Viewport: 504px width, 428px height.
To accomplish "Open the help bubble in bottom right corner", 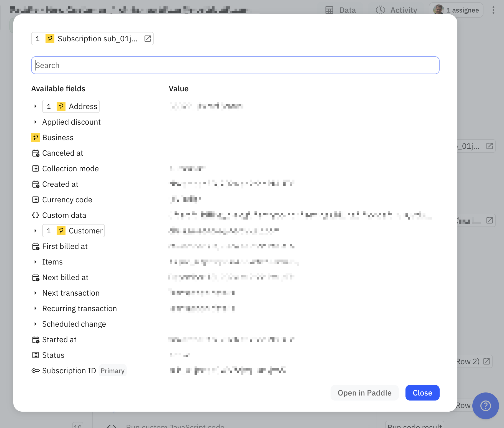I will coord(485,406).
